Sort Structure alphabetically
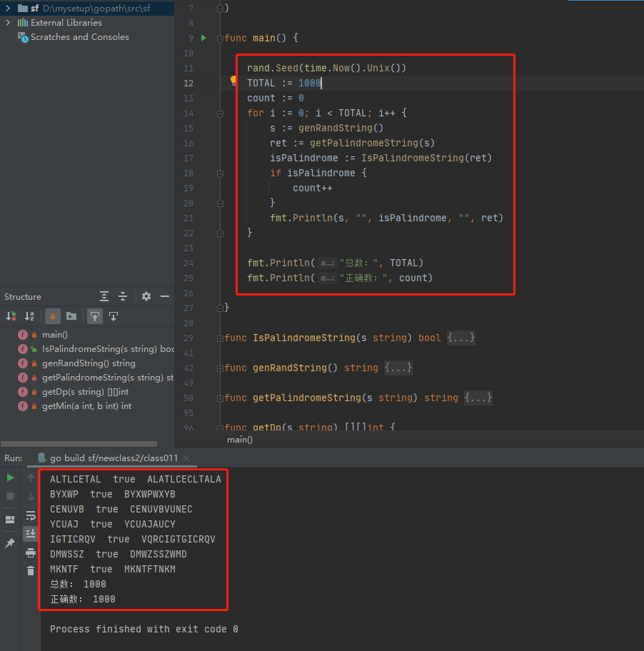644x651 pixels. coord(29,316)
